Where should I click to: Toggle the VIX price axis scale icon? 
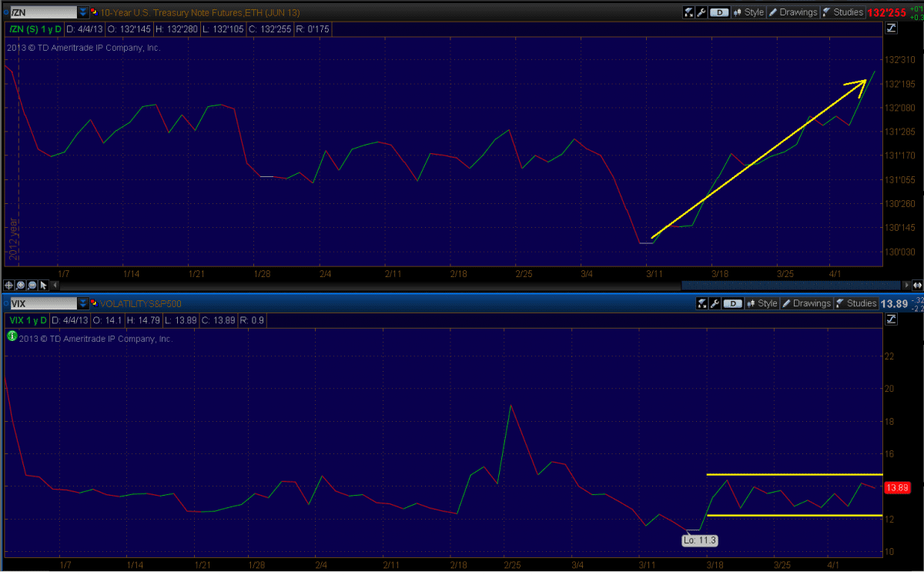pyautogui.click(x=892, y=319)
